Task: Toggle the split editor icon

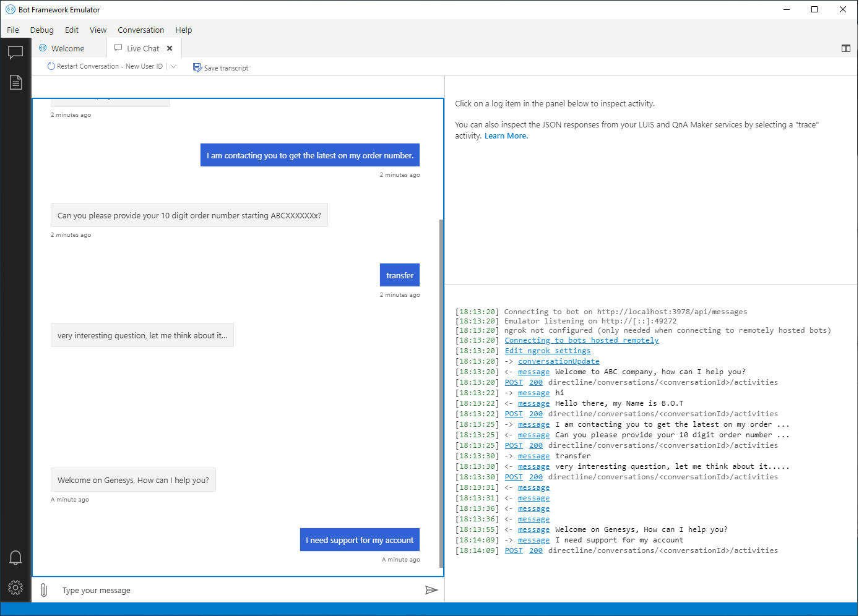Action: pyautogui.click(x=845, y=48)
